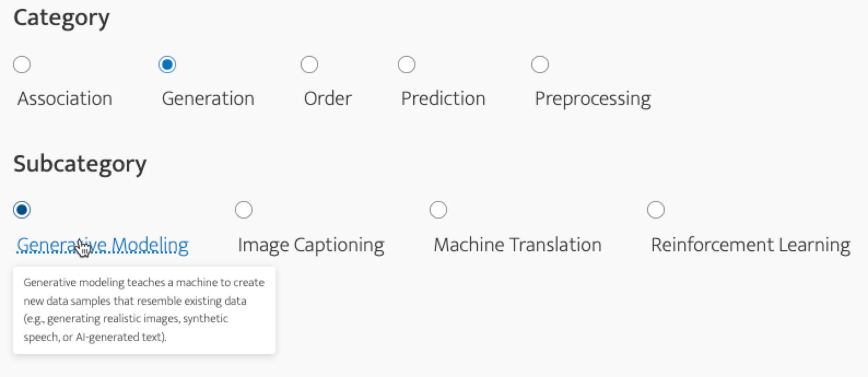Click the Image Captioning label text
This screenshot has height=377, width=868.
click(310, 245)
